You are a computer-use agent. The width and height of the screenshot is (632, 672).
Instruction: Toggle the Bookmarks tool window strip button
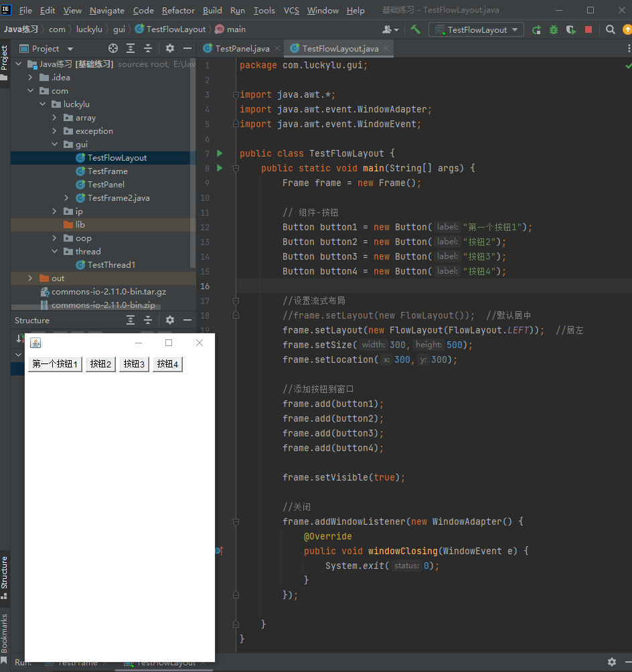coord(5,634)
